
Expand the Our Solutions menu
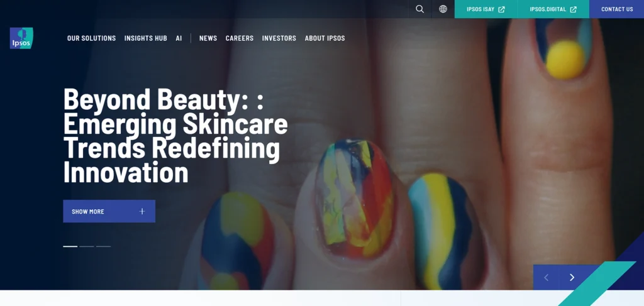[x=92, y=38]
